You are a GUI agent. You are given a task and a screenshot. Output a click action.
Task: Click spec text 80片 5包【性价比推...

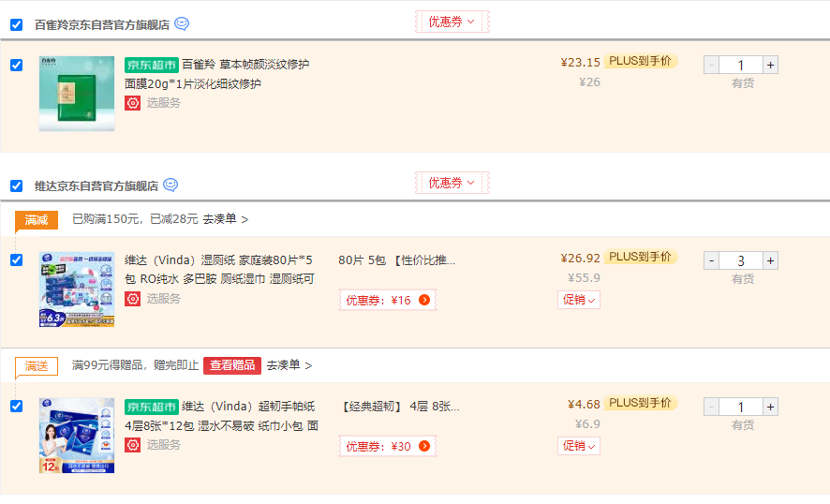396,260
